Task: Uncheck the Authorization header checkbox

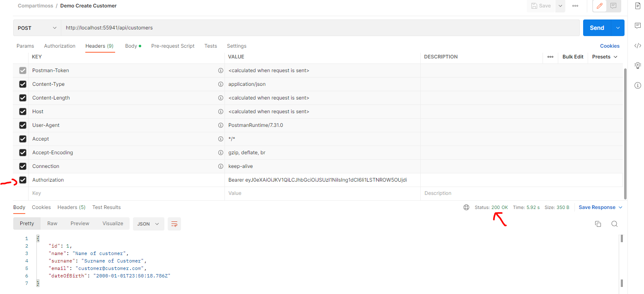Action: click(x=23, y=180)
